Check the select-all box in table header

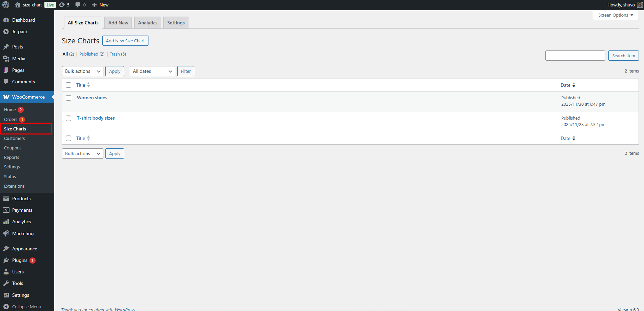point(68,85)
